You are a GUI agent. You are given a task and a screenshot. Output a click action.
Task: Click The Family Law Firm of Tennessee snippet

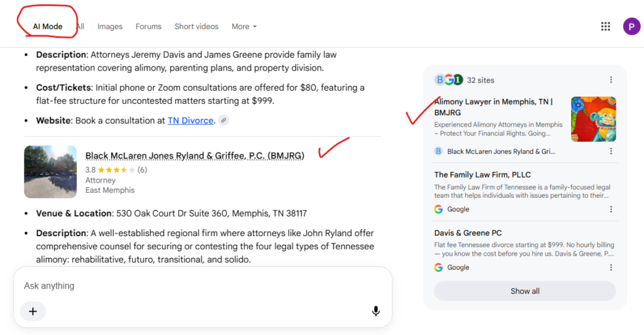point(522,191)
